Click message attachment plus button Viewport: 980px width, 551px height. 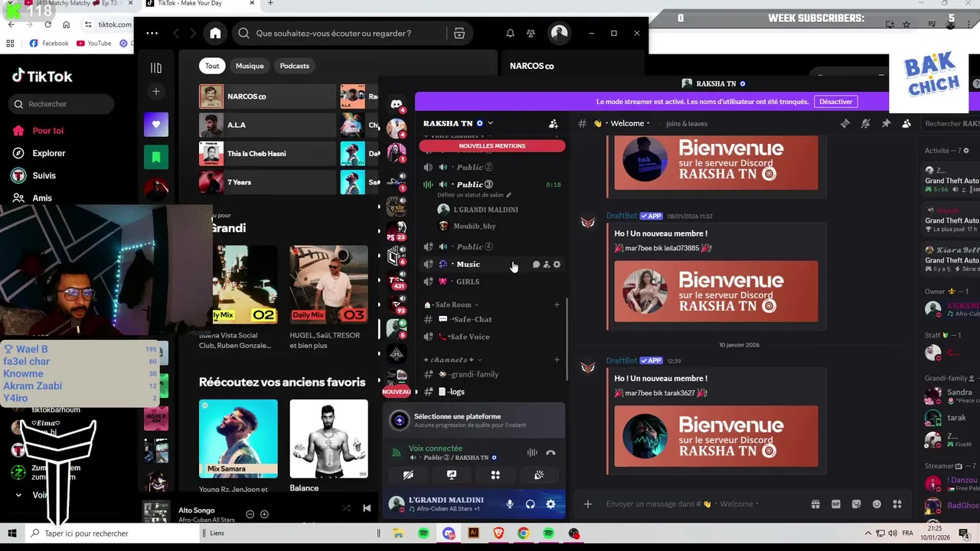pos(588,504)
